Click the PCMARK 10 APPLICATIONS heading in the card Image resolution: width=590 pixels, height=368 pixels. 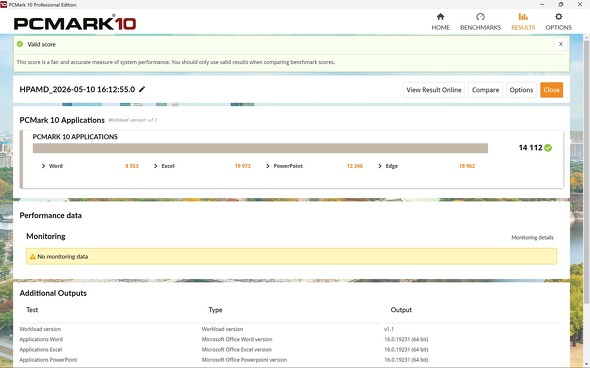tap(75, 137)
